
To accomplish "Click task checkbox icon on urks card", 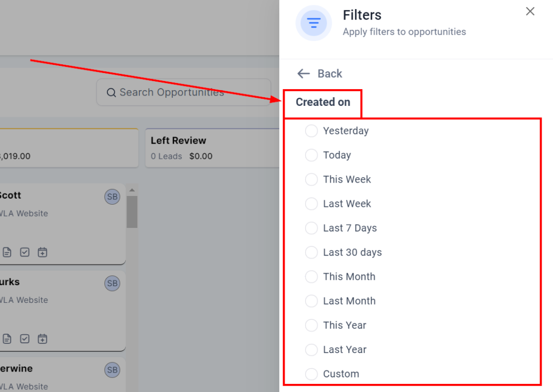I will tap(25, 339).
